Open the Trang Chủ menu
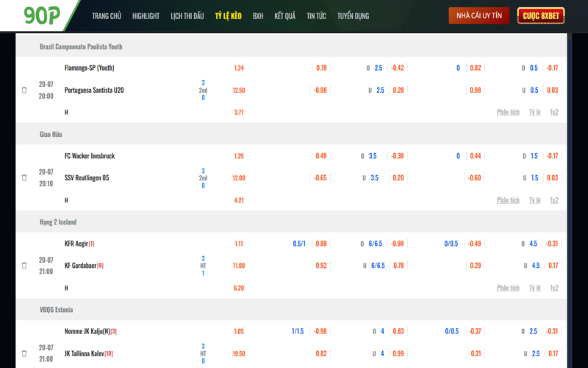Screen dimensions: 588x368 click(x=107, y=15)
